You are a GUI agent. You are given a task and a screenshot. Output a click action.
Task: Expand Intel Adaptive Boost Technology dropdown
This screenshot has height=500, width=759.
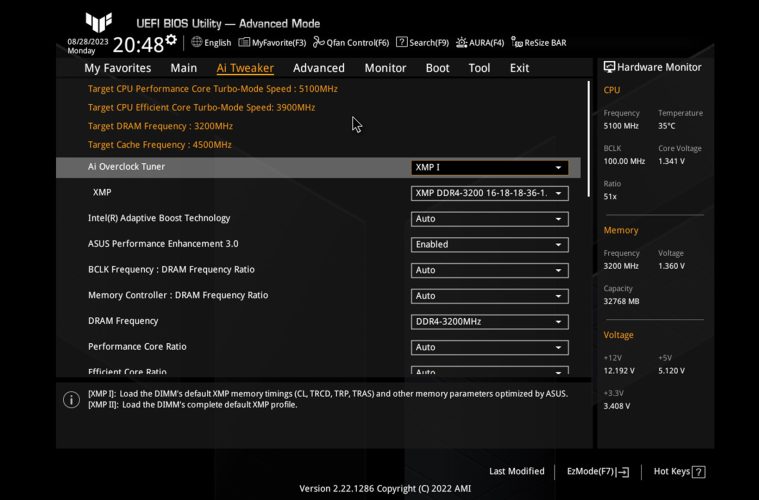point(489,219)
